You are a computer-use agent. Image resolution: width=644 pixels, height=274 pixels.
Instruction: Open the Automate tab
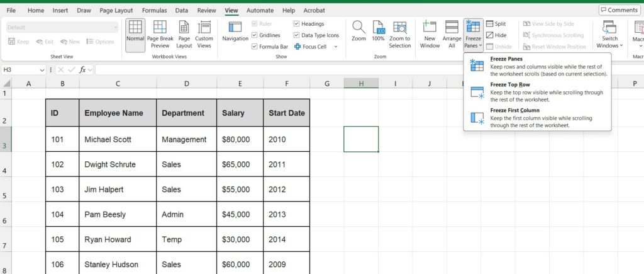click(x=260, y=10)
